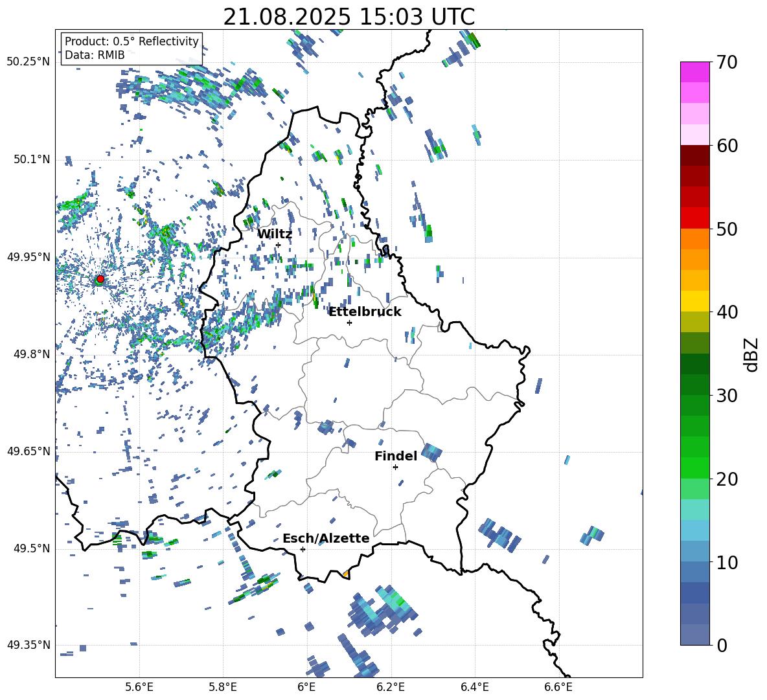This screenshot has height=700, width=767.
Task: Click the magenta colorbar segment just below 70 dBZ
Action: [x=694, y=72]
